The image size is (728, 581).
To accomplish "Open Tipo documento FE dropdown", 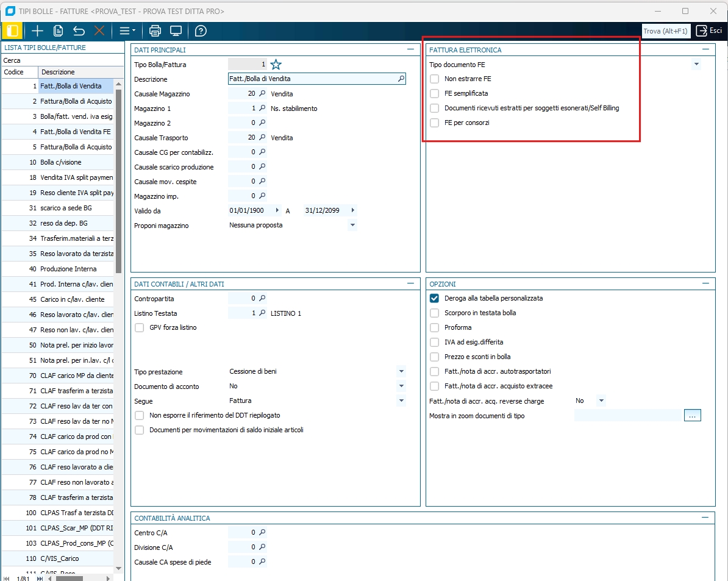I will (x=696, y=64).
